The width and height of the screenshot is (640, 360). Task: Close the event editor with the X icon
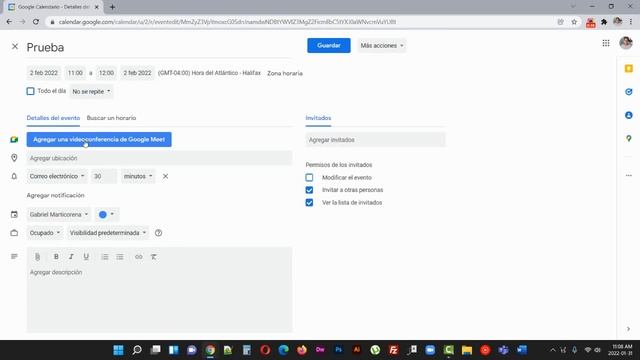15,47
